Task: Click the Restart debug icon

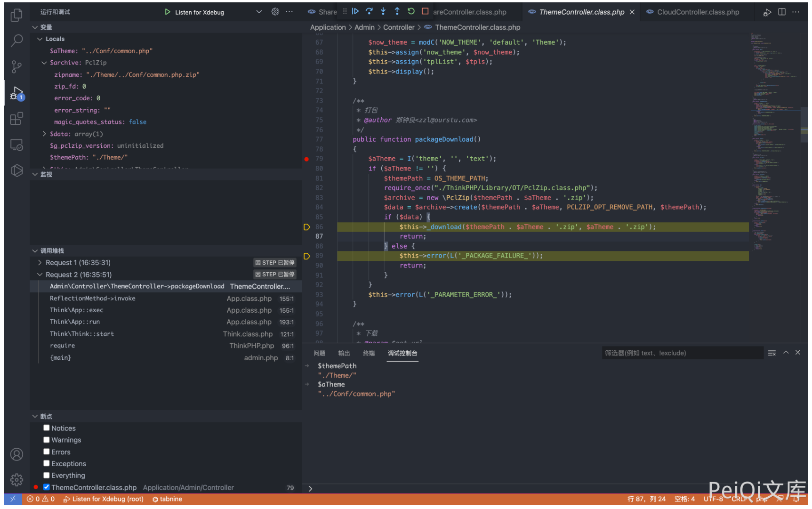Action: click(411, 11)
